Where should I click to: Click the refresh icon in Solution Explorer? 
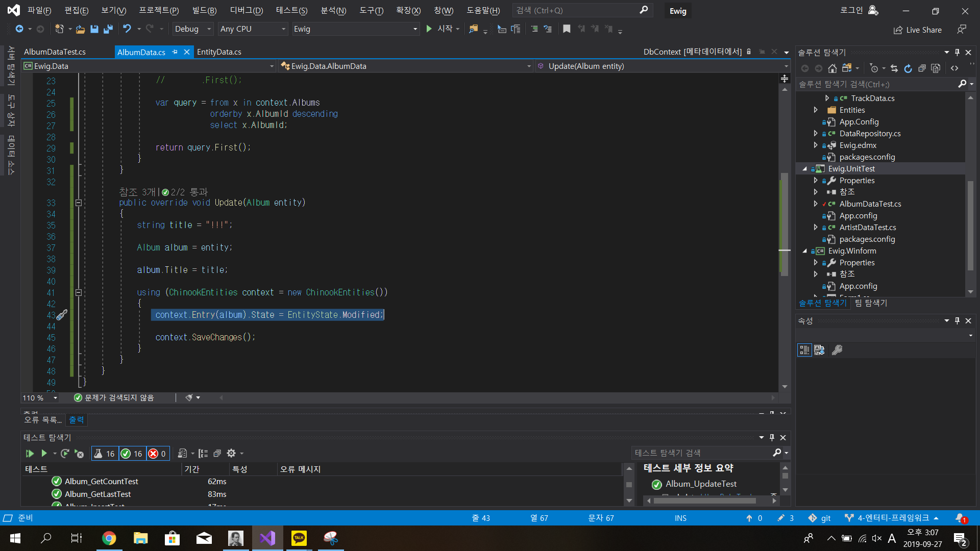click(x=908, y=68)
